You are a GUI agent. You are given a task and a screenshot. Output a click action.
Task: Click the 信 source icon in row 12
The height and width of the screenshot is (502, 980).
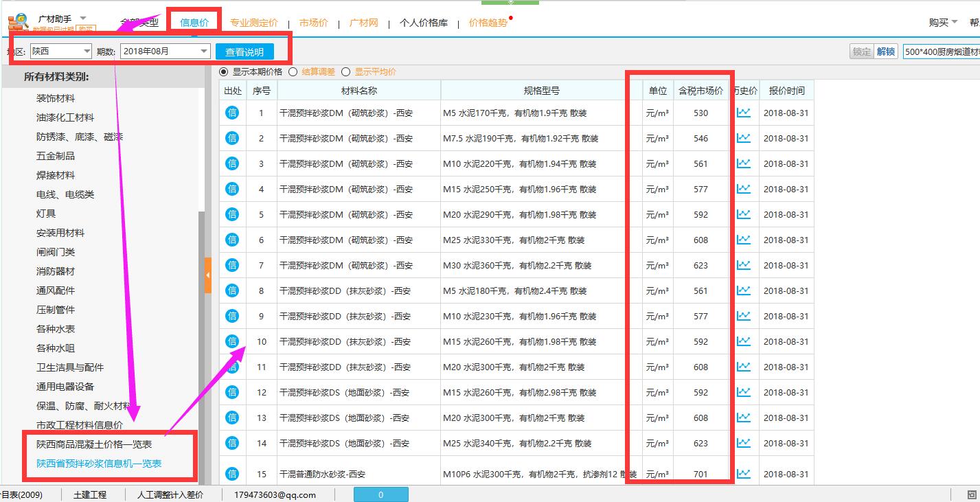(232, 391)
